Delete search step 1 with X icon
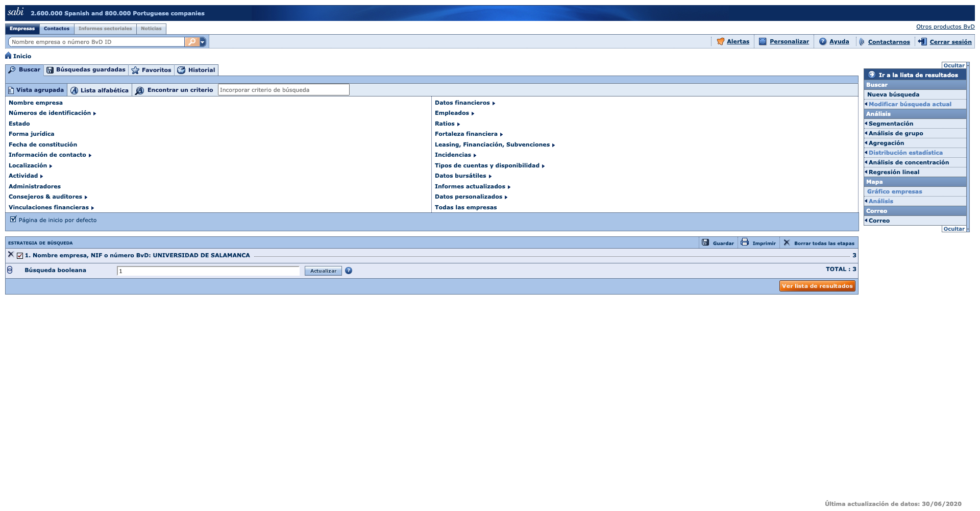Screen dimensions: 980x511 click(11, 254)
